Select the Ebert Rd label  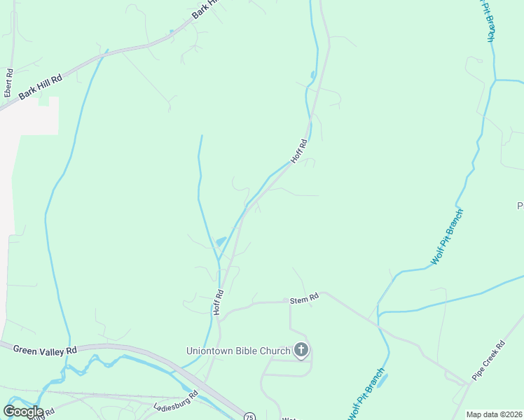8,83
